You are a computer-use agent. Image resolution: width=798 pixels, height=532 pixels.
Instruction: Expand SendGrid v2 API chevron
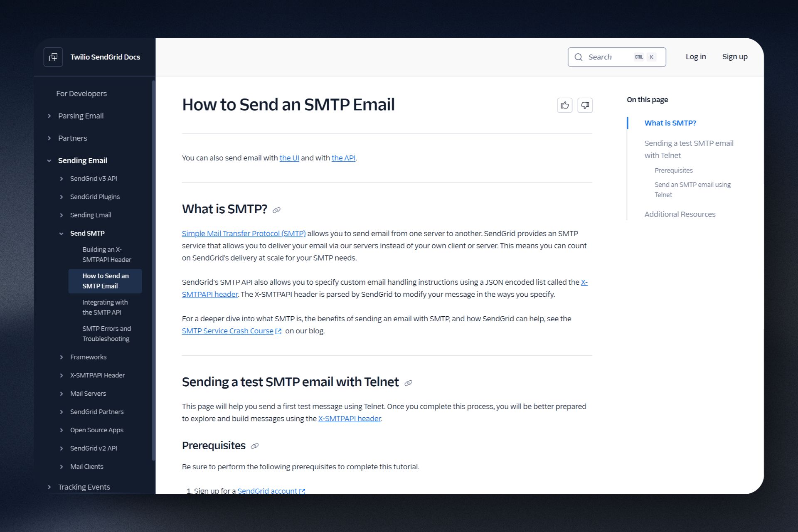pyautogui.click(x=62, y=448)
